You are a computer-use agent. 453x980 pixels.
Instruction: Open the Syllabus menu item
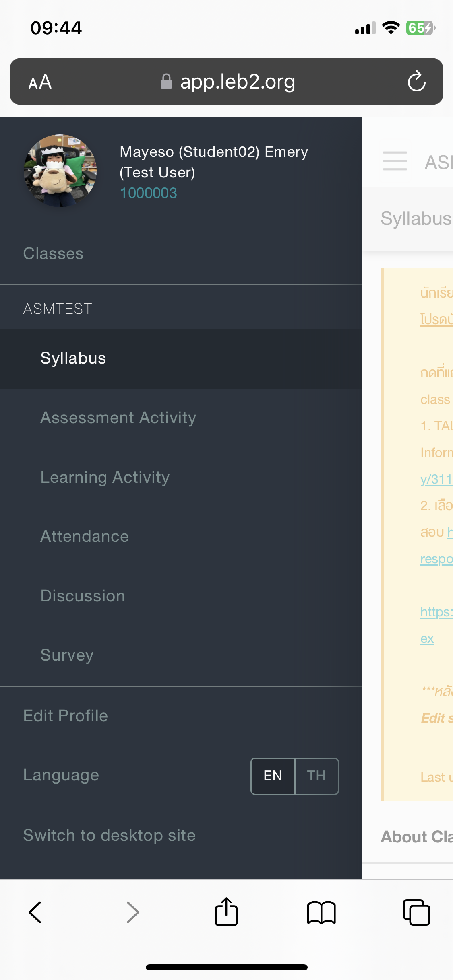click(181, 359)
